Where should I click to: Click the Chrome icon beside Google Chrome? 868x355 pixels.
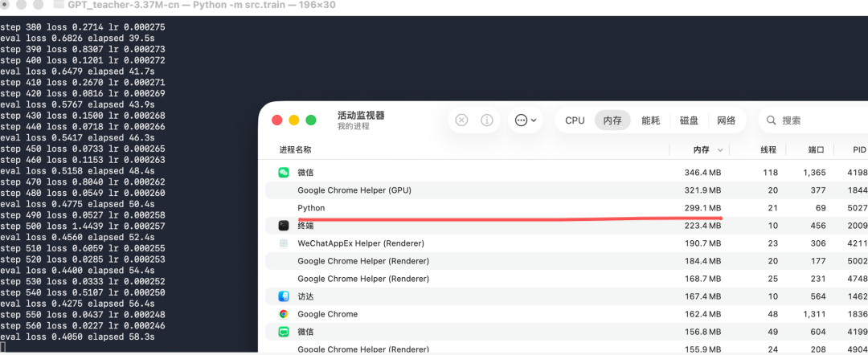click(284, 314)
